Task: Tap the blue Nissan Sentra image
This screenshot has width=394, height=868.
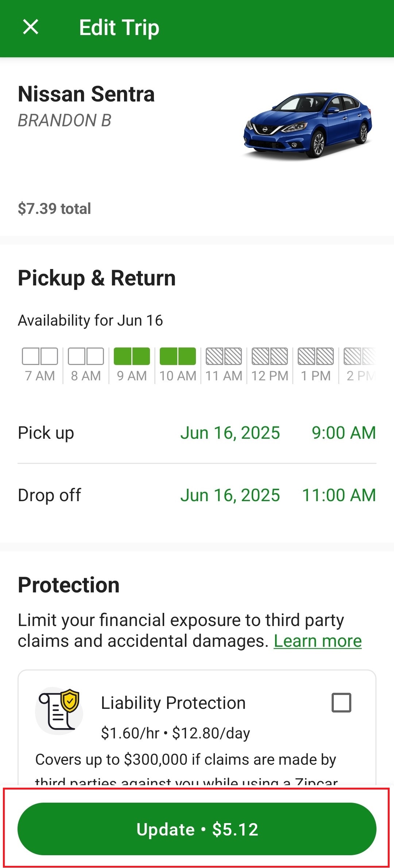Action: click(x=308, y=125)
